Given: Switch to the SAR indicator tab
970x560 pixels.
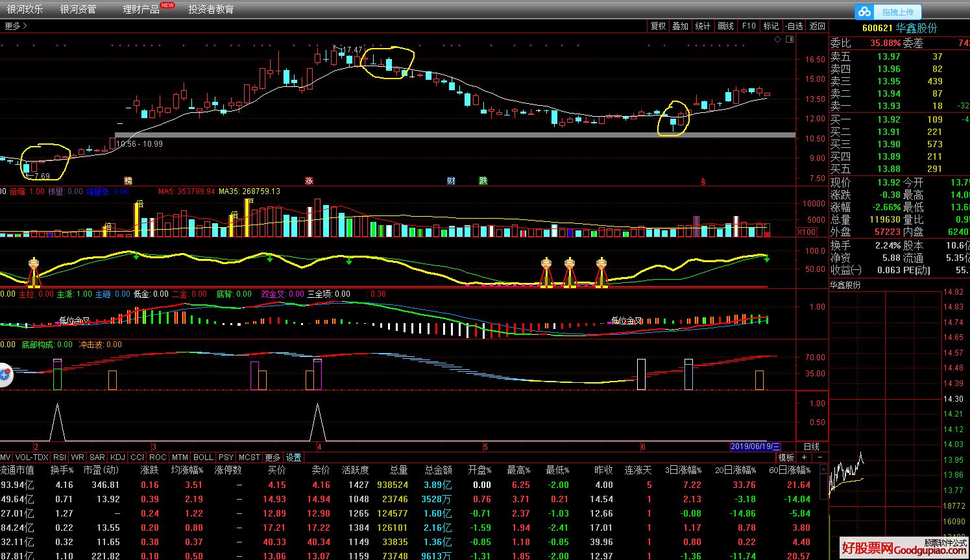Looking at the screenshot, I should 97,457.
